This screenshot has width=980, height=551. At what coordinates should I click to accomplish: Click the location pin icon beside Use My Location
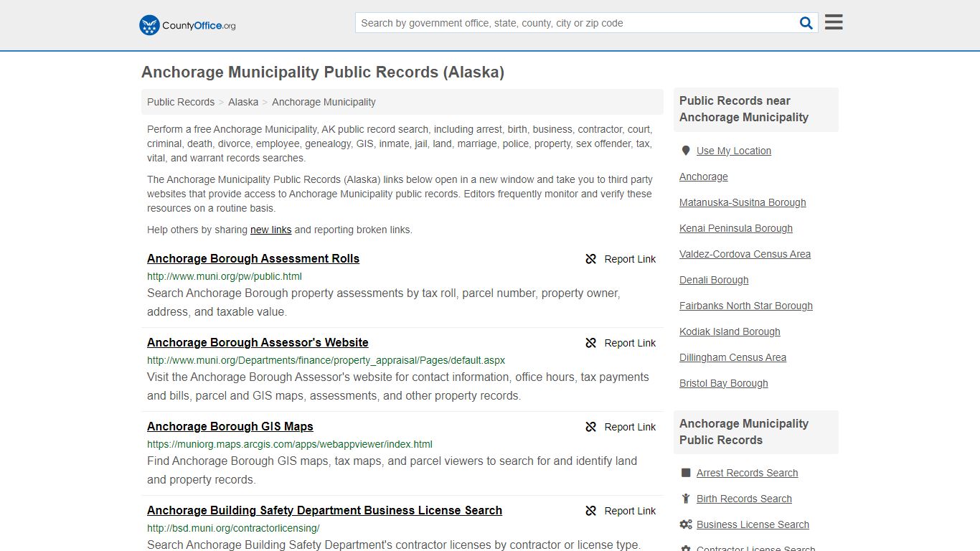pyautogui.click(x=686, y=151)
